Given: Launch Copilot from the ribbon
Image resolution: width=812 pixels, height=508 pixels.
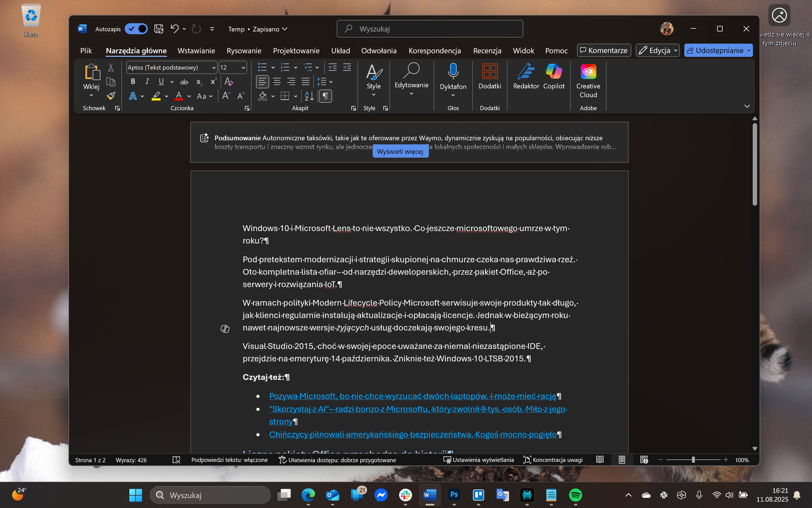Looking at the screenshot, I should [554, 76].
